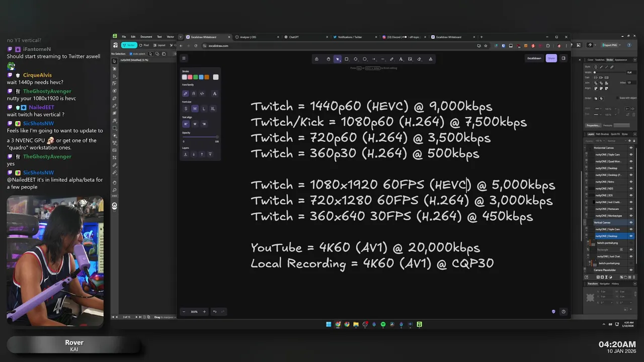Open the tab search dropdown arrow
The image size is (644, 362).
point(181,37)
